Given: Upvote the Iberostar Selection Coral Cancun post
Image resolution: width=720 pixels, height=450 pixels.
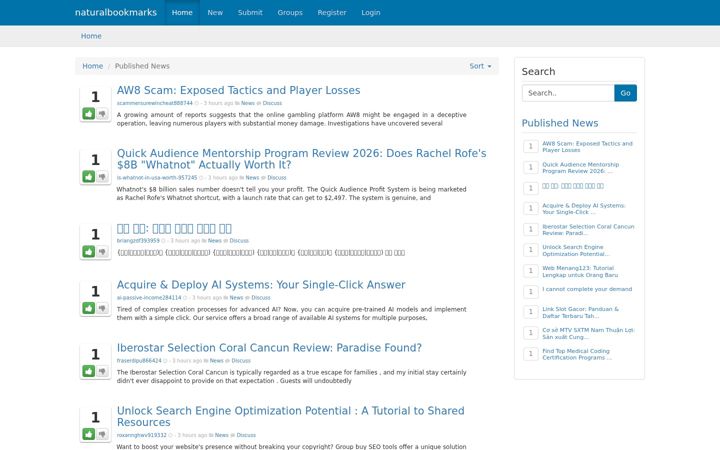Looking at the screenshot, I should pyautogui.click(x=89, y=371).
